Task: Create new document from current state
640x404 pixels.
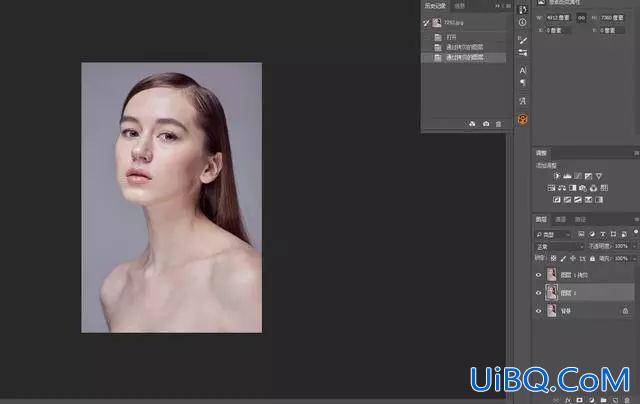Action: click(472, 124)
